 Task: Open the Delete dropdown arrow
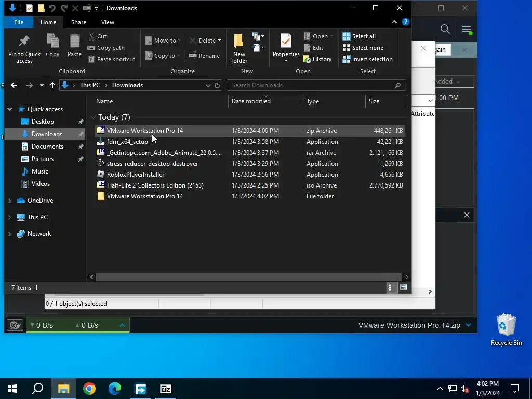point(220,41)
